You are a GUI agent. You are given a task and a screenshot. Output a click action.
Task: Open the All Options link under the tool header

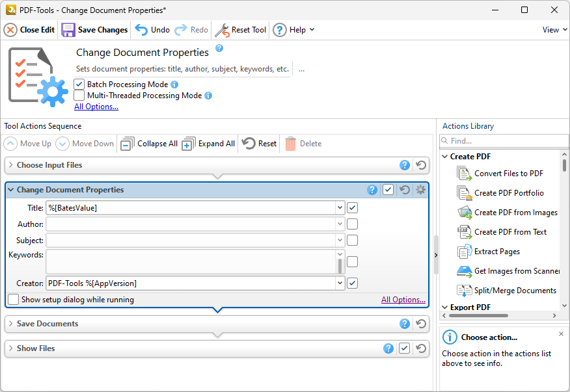tap(96, 107)
